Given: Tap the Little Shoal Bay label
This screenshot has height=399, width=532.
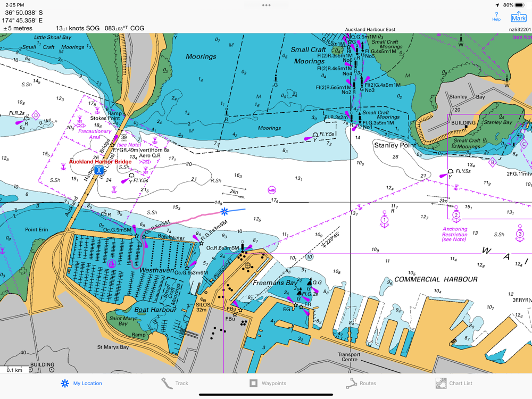Looking at the screenshot, I should click(x=53, y=37).
